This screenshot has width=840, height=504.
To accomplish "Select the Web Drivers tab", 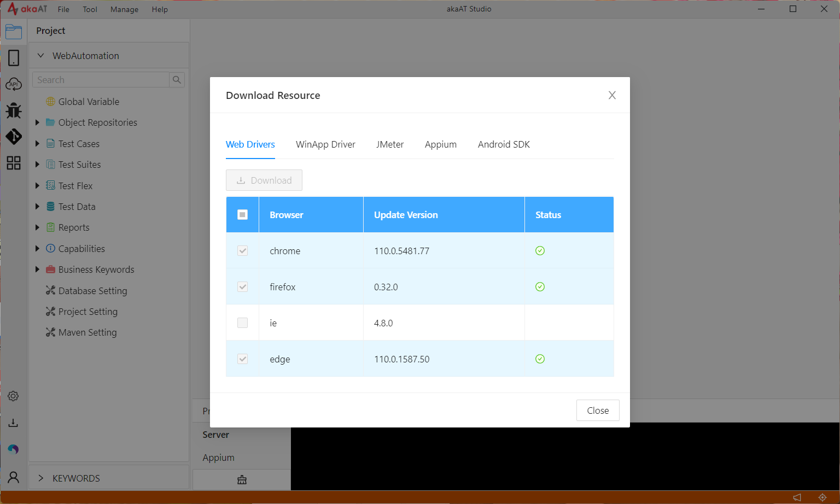I will [x=250, y=144].
